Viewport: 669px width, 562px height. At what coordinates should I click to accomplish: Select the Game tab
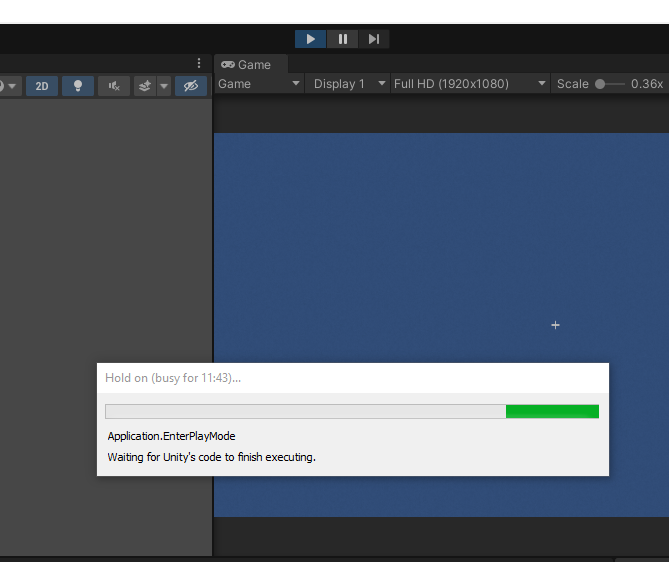click(x=251, y=64)
